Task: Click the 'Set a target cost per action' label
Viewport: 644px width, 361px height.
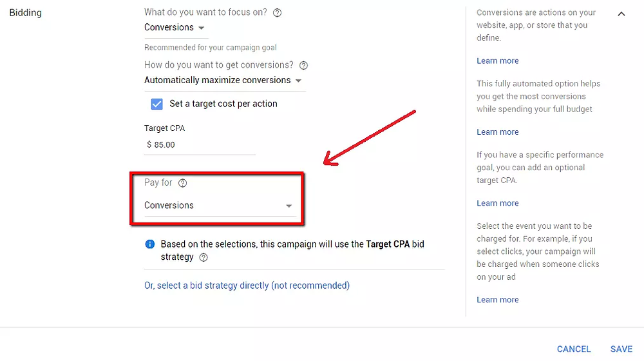Action: tap(223, 104)
